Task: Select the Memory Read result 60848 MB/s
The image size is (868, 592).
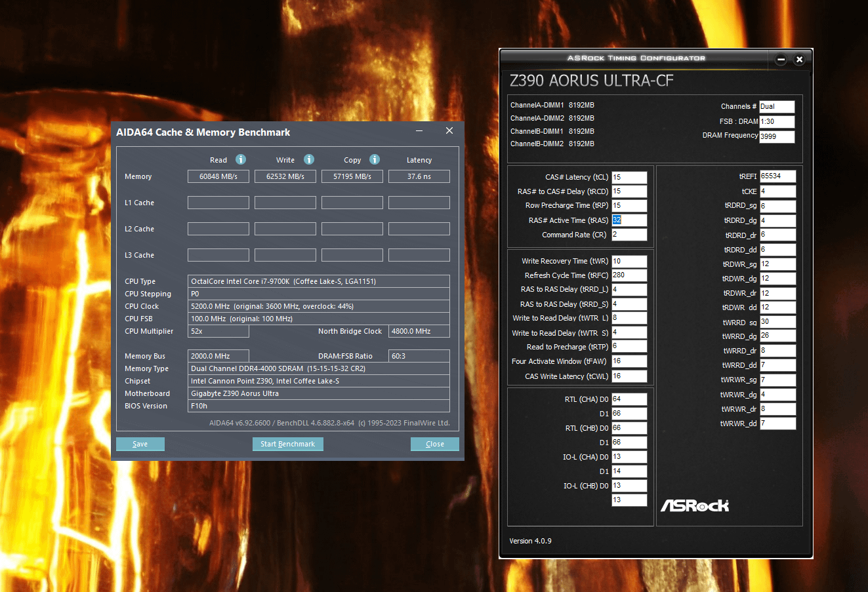Action: [218, 176]
